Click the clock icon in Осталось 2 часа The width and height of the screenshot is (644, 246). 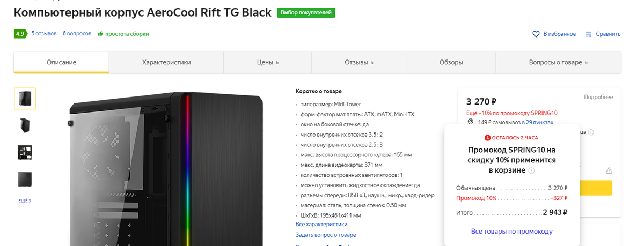[x=487, y=138]
